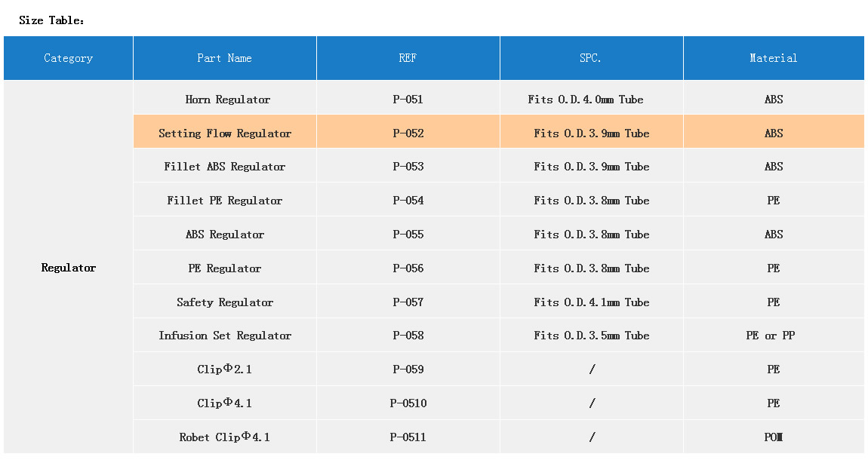The width and height of the screenshot is (868, 460).
Task: Select the Fillet ABS Regulator cell
Action: click(x=225, y=167)
